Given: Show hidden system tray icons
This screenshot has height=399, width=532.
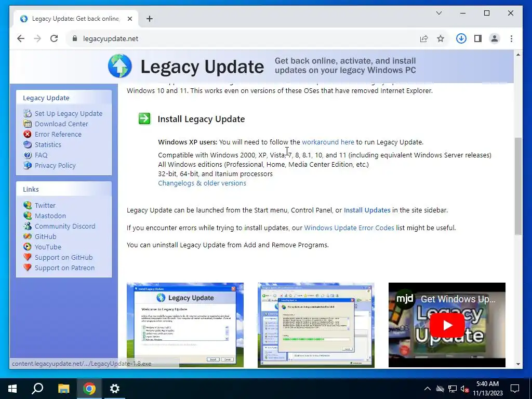Looking at the screenshot, I should [x=428, y=389].
